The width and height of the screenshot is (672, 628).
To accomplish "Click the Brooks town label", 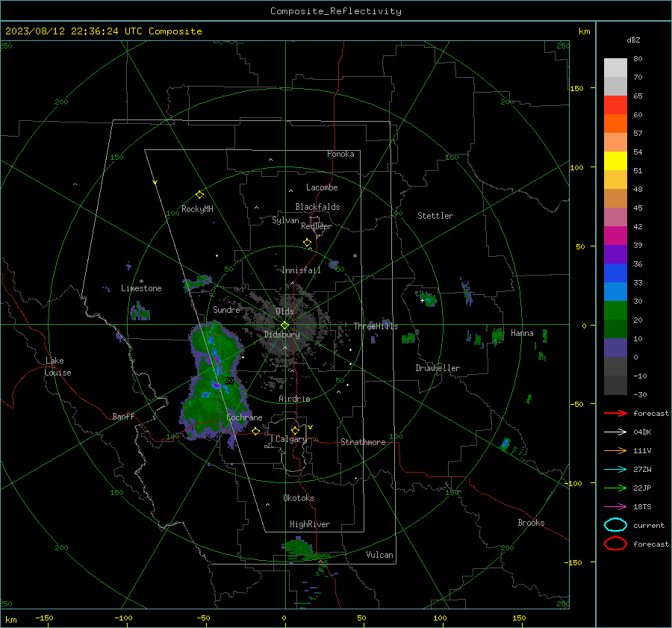I will (531, 523).
